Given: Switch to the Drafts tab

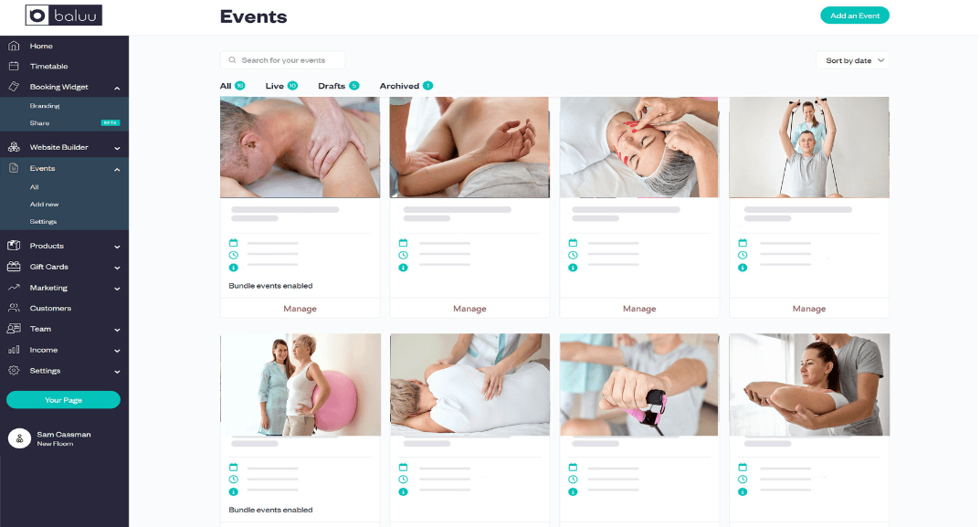Looking at the screenshot, I should (338, 86).
